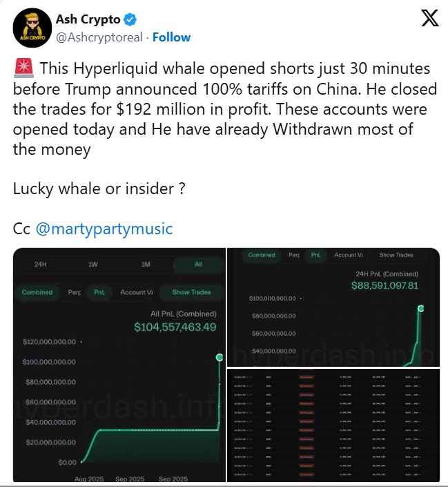Follow the Ash Crypto account
This screenshot has height=487, width=448.
(x=171, y=37)
